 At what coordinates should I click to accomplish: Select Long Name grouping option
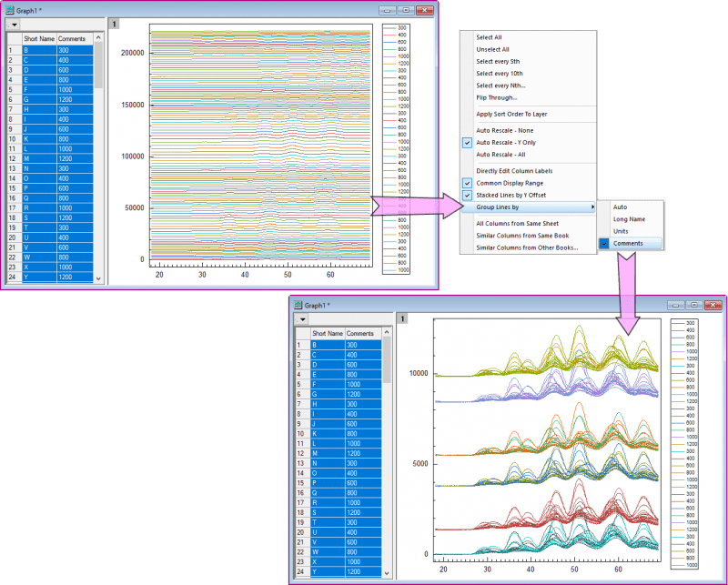coord(629,219)
